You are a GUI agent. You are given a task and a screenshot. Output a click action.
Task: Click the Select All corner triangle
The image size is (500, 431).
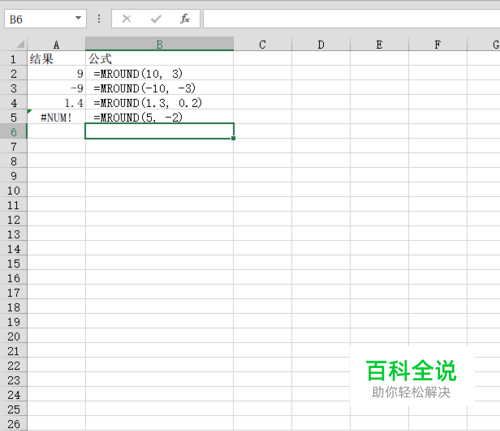[x=20, y=44]
